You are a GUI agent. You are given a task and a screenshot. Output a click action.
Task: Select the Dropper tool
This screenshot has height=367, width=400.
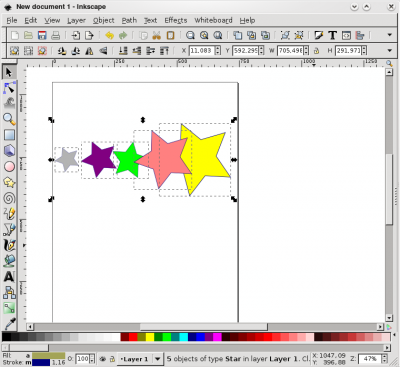(9, 323)
